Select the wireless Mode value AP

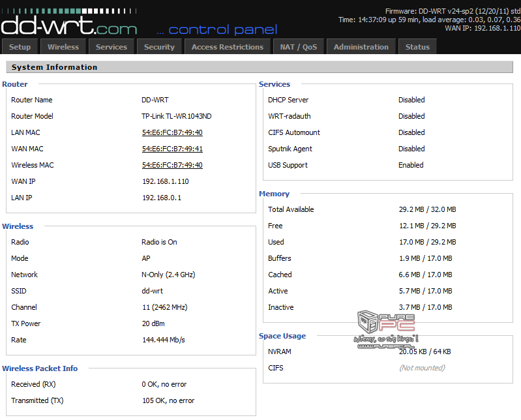pyautogui.click(x=146, y=258)
